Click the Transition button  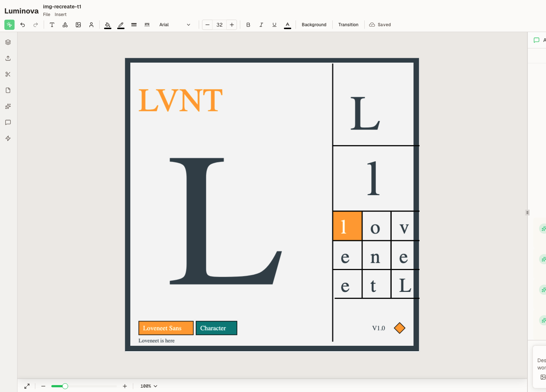point(348,25)
